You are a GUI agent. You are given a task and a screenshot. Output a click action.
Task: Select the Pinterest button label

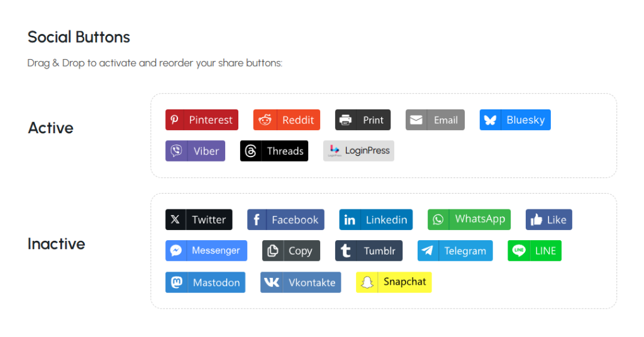click(x=211, y=120)
